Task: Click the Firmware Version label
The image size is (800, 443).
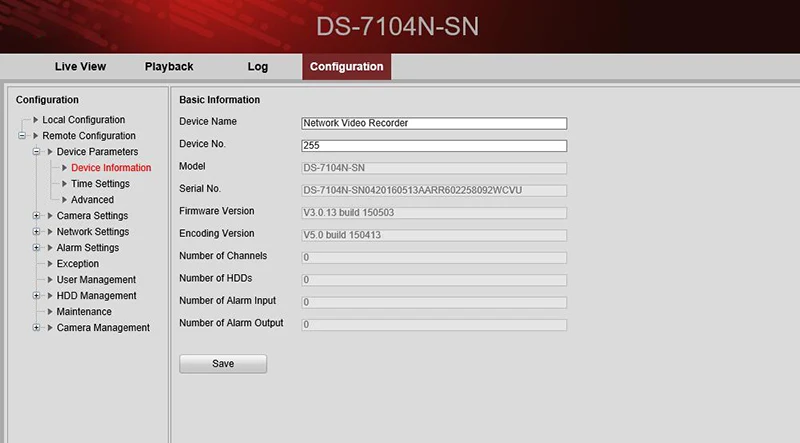Action: pos(216,211)
